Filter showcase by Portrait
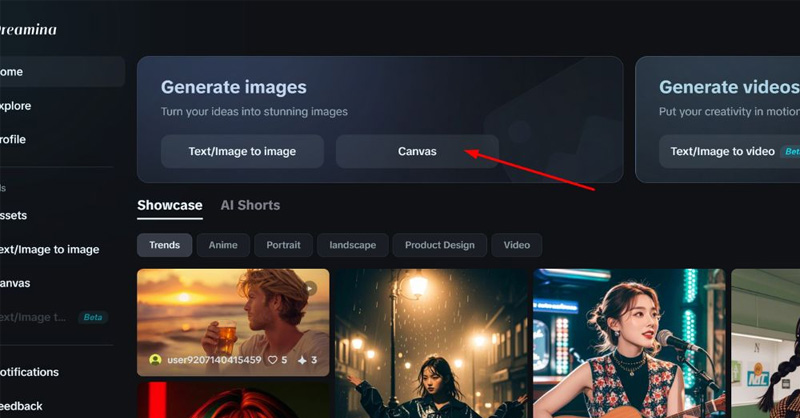Screen dimensions: 800x418 coord(283,245)
